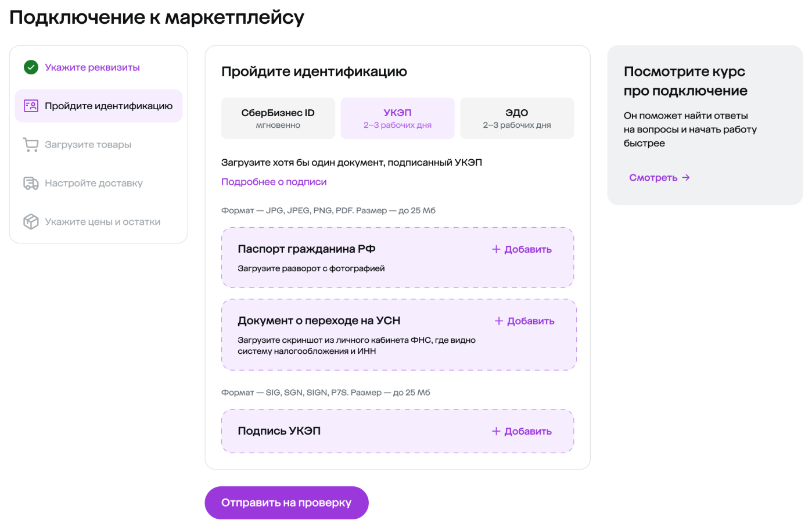Viewport: 812px width, 531px height.
Task: Open the Настройте доставку step
Action: (x=94, y=184)
